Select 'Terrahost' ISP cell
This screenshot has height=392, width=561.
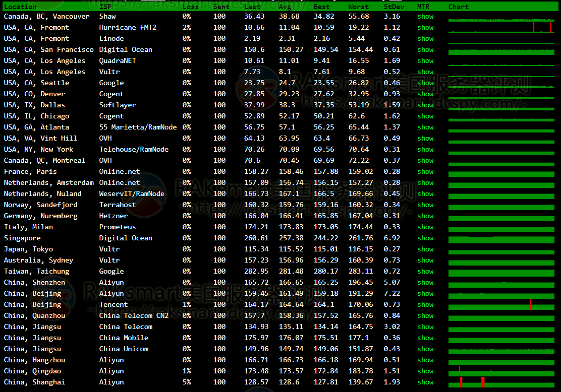click(x=118, y=205)
